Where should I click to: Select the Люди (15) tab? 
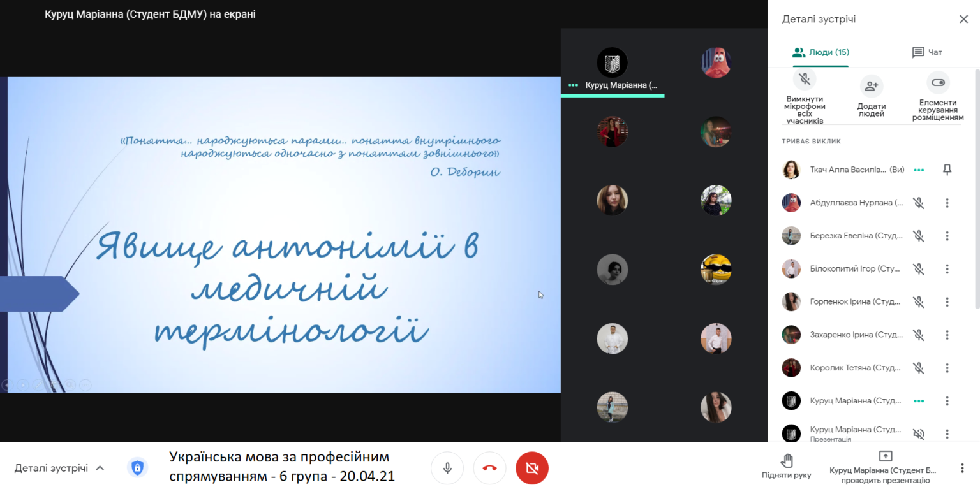(x=820, y=52)
